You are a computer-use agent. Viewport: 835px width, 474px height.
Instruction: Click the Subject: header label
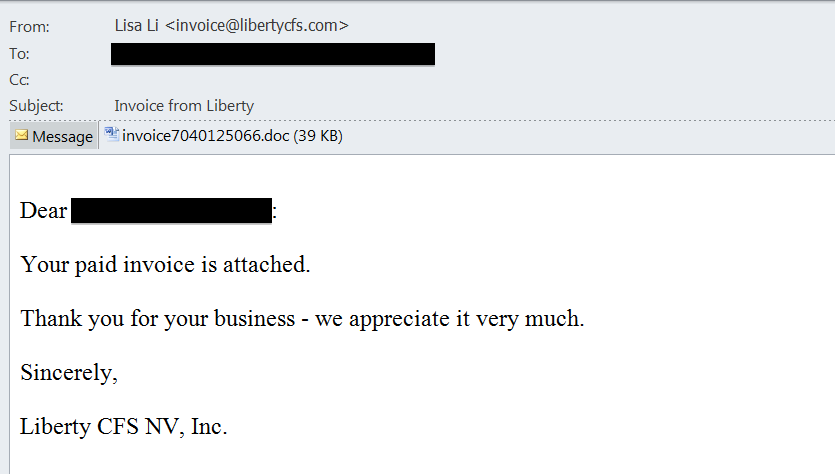point(36,106)
